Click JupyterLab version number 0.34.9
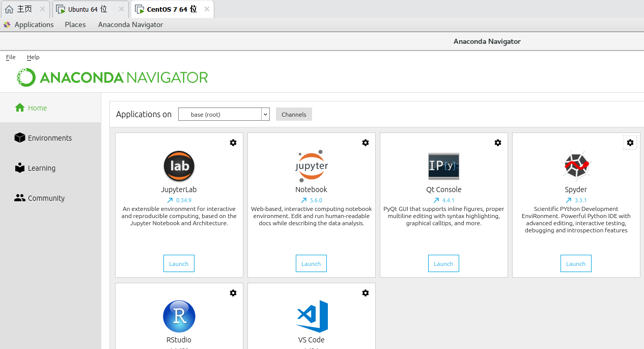The height and width of the screenshot is (349, 644). [184, 200]
